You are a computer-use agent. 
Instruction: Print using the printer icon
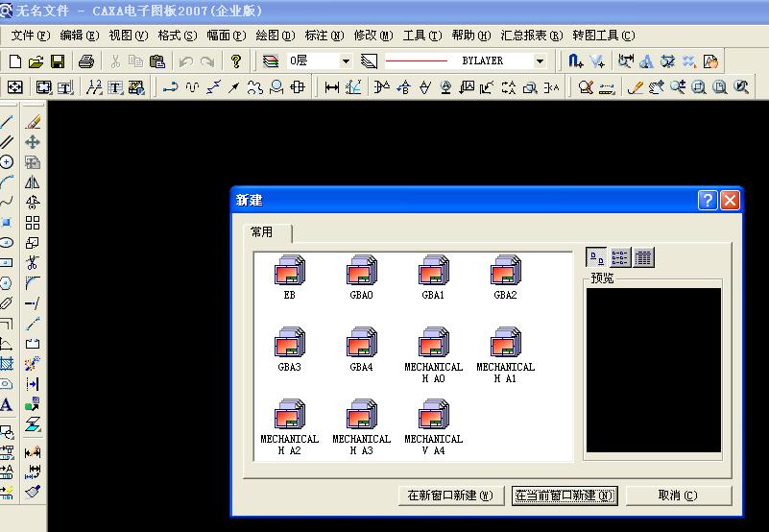pyautogui.click(x=85, y=61)
